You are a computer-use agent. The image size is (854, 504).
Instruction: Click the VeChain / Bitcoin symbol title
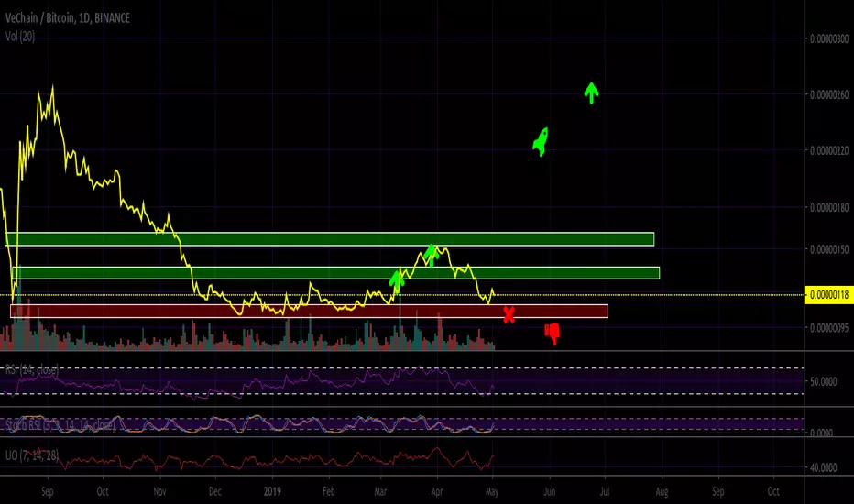point(68,18)
